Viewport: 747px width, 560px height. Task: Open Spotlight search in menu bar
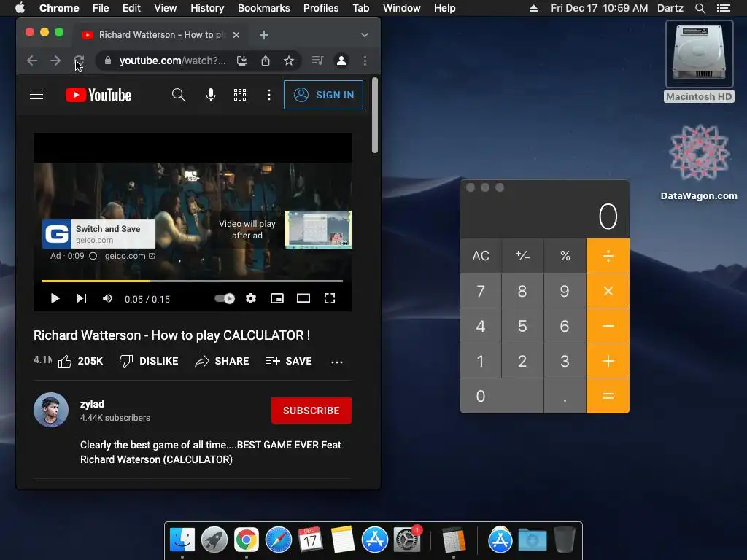coord(700,8)
